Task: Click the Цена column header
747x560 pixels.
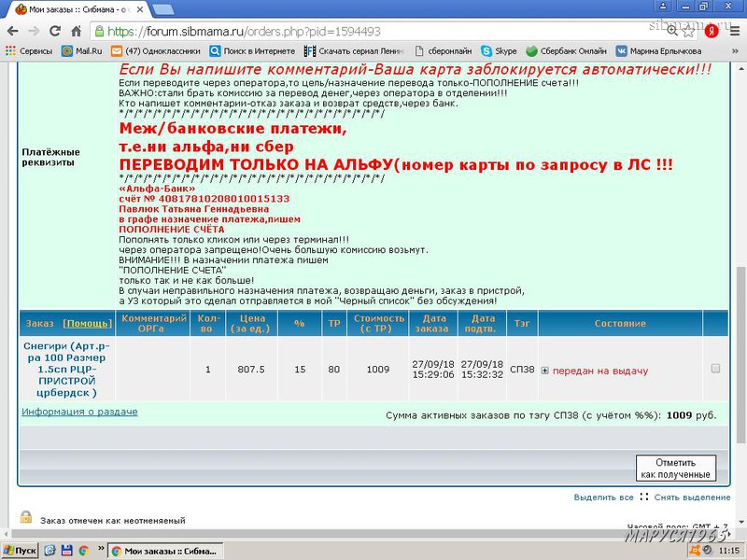Action: tap(251, 323)
